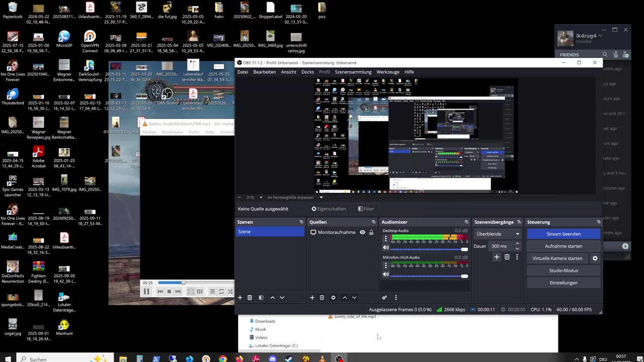The image size is (644, 362).
Task: Remove selected source with Quellen trash icon
Action: pyautogui.click(x=322, y=298)
